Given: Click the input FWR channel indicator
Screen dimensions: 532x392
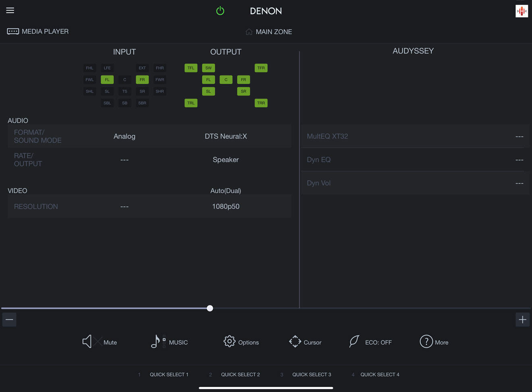Looking at the screenshot, I should (x=160, y=80).
